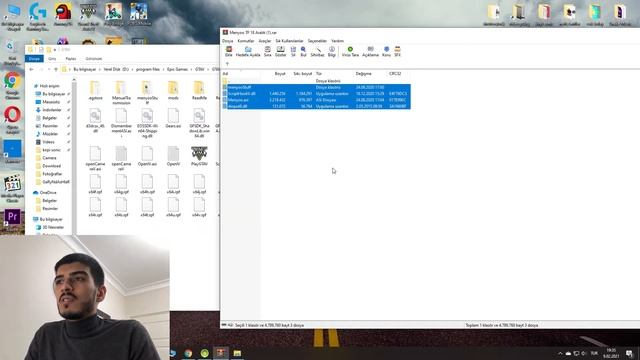Open Google Chrome desktop shortcut
The image size is (640, 360).
click(12, 86)
